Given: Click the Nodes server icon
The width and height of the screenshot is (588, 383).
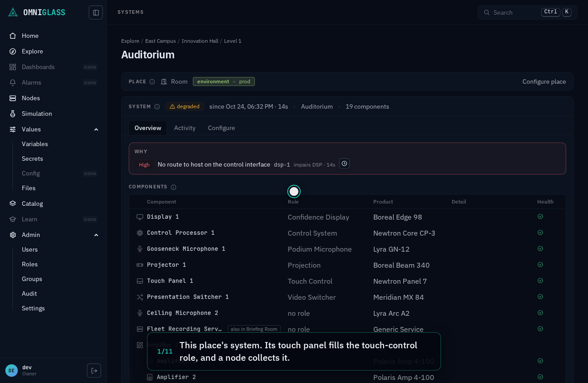Looking at the screenshot, I should coord(13,98).
